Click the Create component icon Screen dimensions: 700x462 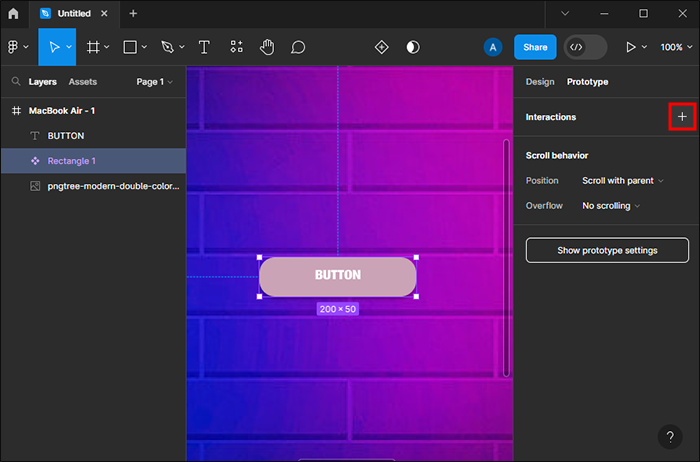(x=381, y=47)
